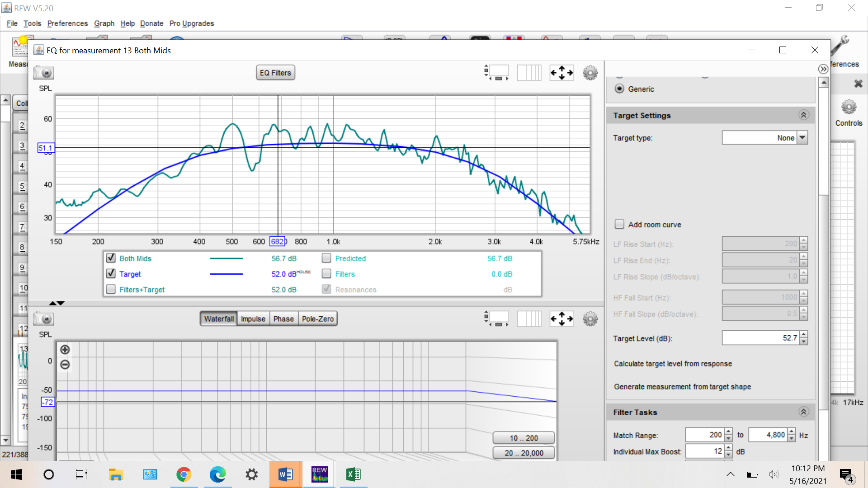Screen dimensions: 868x488
Task: Open Excel from the taskbar
Action: click(x=353, y=474)
